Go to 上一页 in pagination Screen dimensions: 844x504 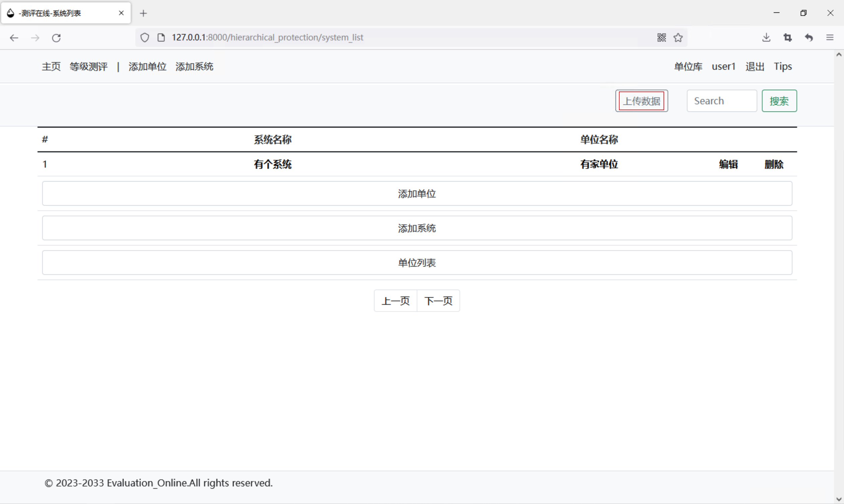(x=395, y=301)
